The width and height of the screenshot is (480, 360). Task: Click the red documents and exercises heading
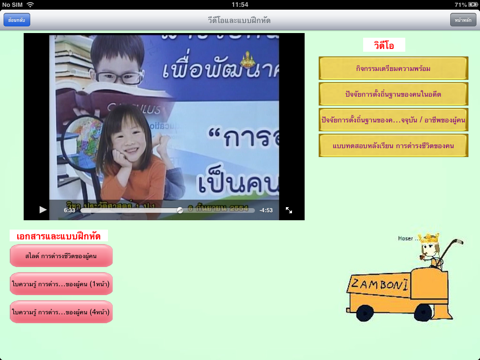coord(59,236)
